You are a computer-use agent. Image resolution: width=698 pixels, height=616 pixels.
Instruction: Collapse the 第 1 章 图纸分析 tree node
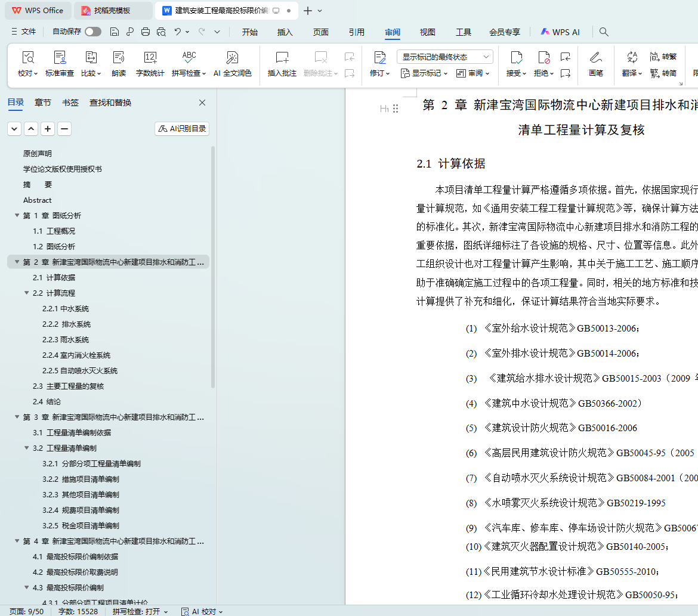tap(17, 216)
